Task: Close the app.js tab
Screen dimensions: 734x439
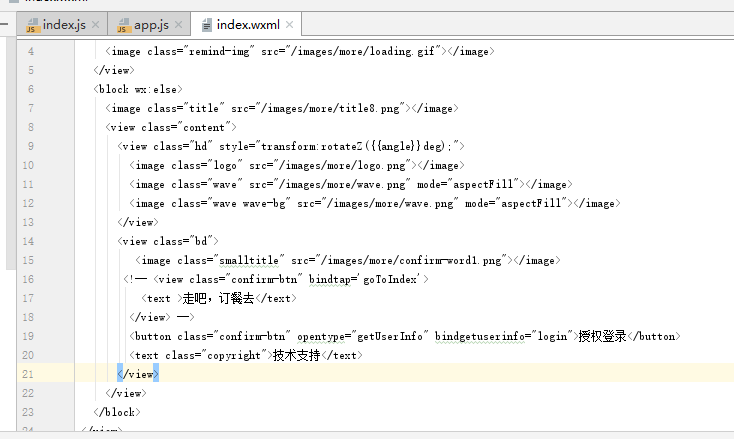Action: pyautogui.click(x=178, y=24)
